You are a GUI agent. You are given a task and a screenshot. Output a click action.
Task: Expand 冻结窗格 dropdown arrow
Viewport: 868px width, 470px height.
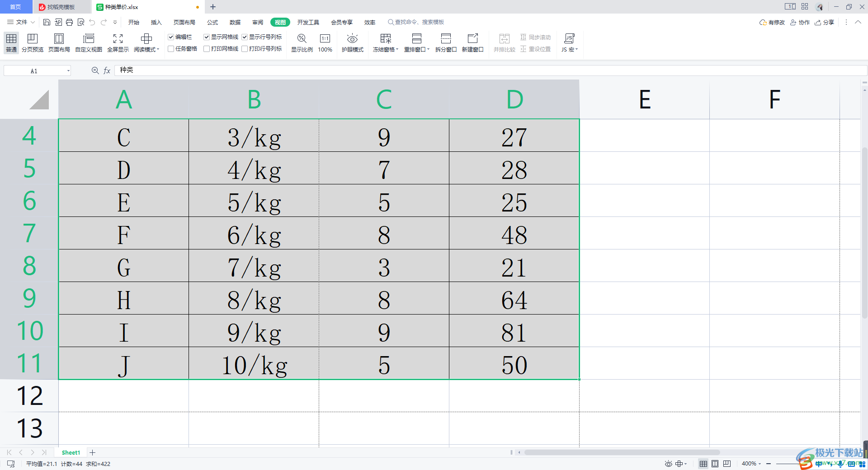pyautogui.click(x=397, y=49)
